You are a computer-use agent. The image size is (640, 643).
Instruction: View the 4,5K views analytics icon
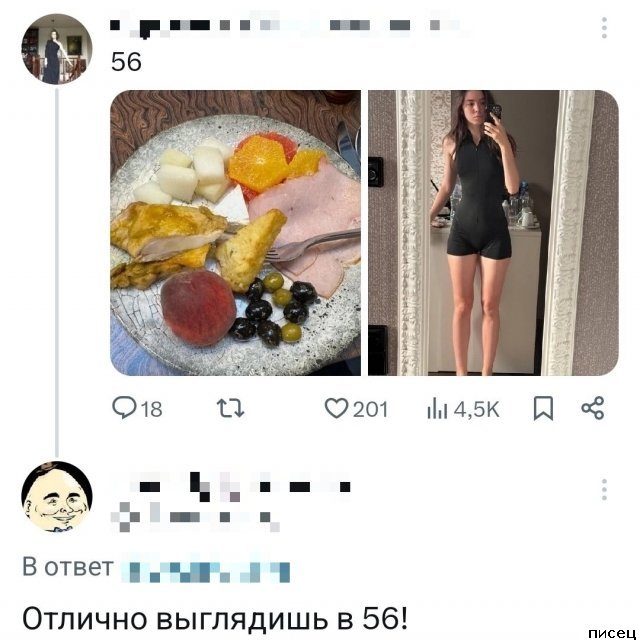(437, 409)
